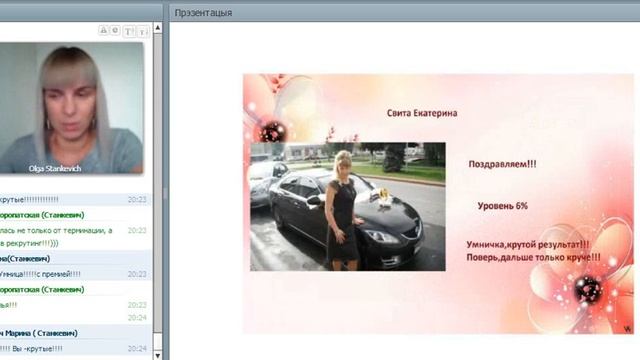The image size is (640, 360).
Task: Decrease chat font with the small T icon
Action: pyautogui.click(x=143, y=31)
